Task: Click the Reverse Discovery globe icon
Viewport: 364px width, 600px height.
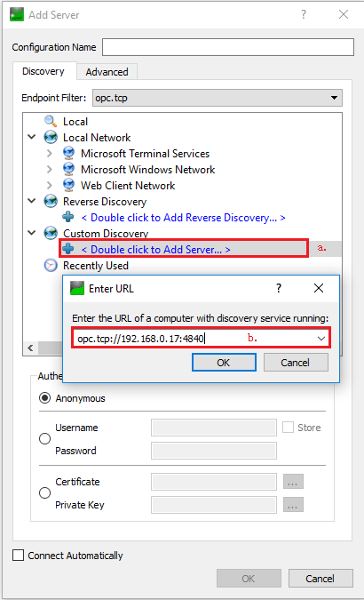Action: pos(51,201)
